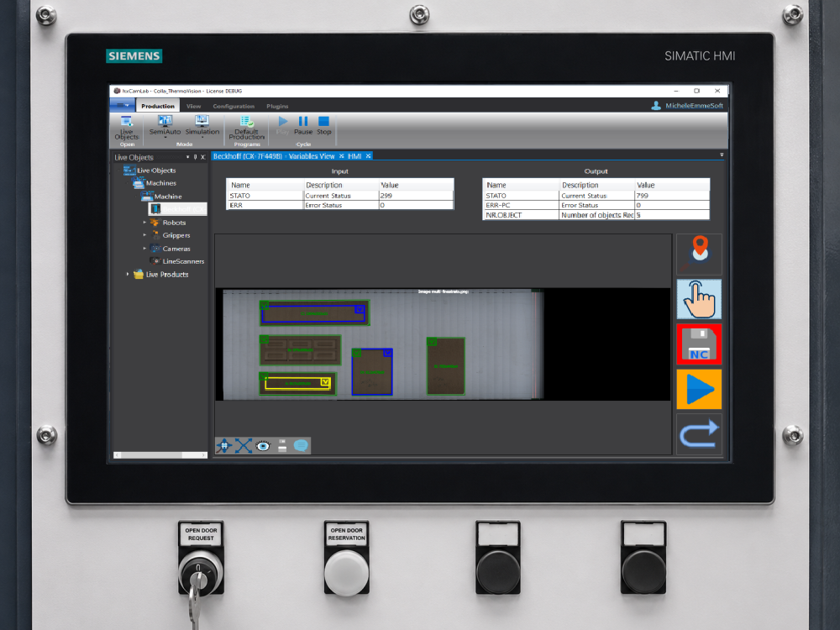Click the Input table value 299
Viewport: 840px width, 630px height.
point(416,196)
